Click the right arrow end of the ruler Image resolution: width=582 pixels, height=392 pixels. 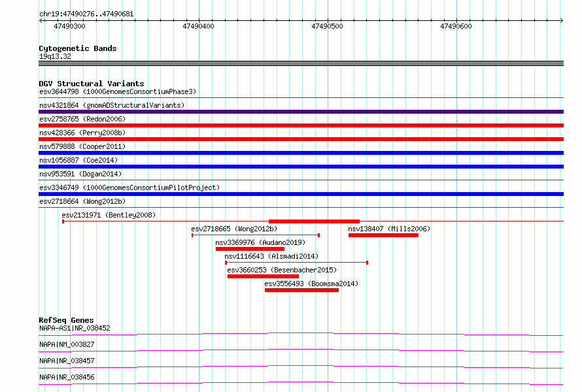562,20
